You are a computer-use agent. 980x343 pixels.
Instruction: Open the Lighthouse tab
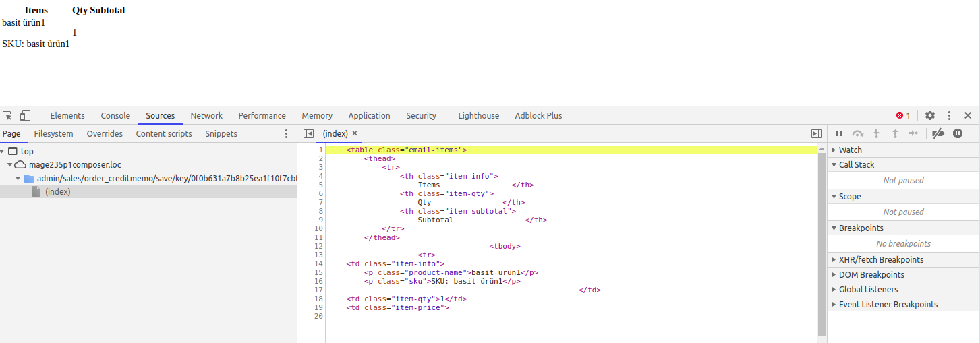pos(479,115)
